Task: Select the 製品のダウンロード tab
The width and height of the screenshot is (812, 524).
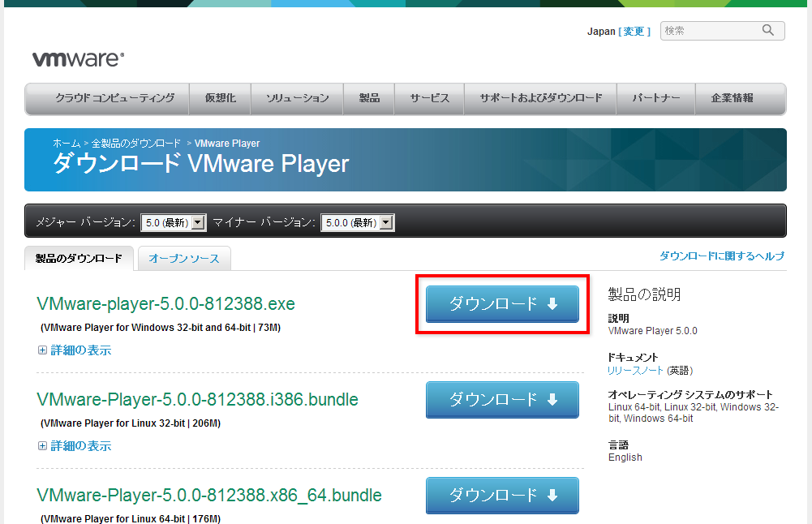Action: pyautogui.click(x=79, y=259)
